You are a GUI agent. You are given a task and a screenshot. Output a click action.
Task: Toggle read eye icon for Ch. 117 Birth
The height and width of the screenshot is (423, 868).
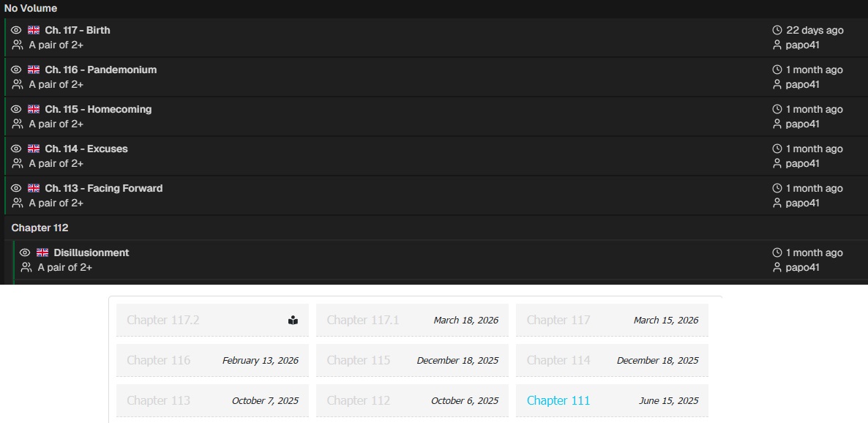[x=16, y=31]
